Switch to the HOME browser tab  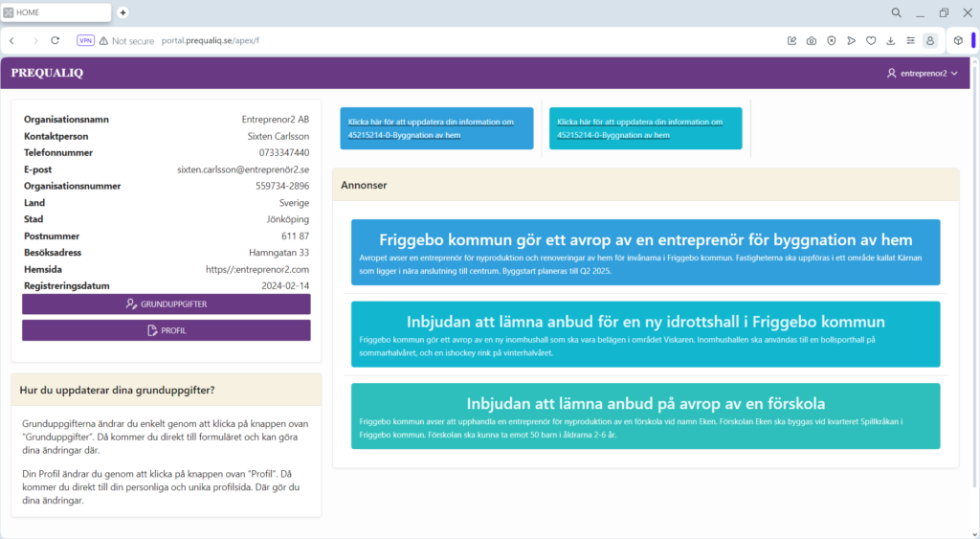coord(56,12)
